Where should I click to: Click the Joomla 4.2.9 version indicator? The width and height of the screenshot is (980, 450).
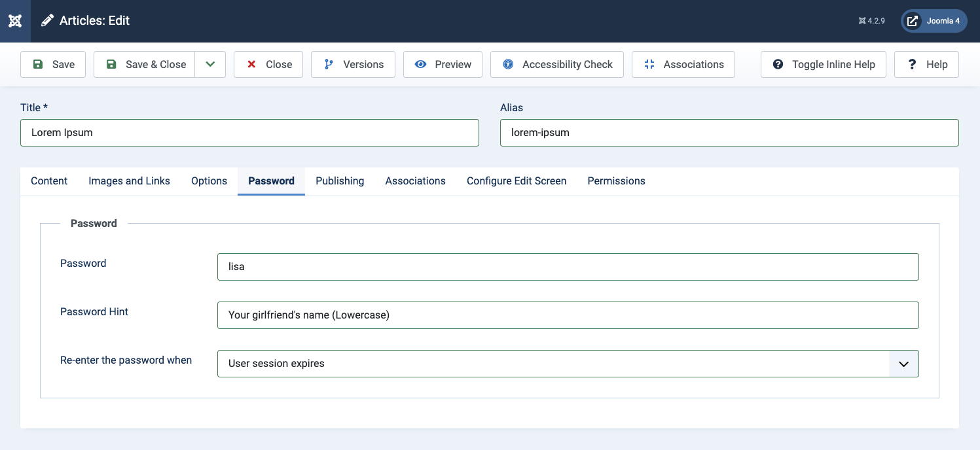click(x=871, y=21)
